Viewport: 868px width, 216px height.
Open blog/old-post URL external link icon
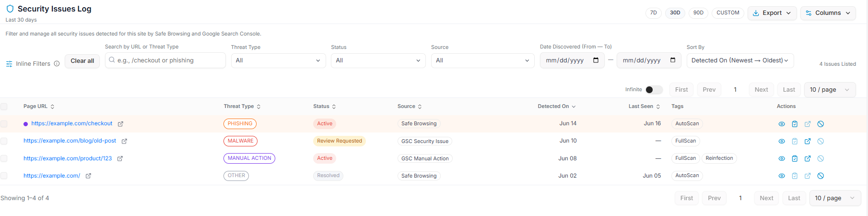point(124,141)
